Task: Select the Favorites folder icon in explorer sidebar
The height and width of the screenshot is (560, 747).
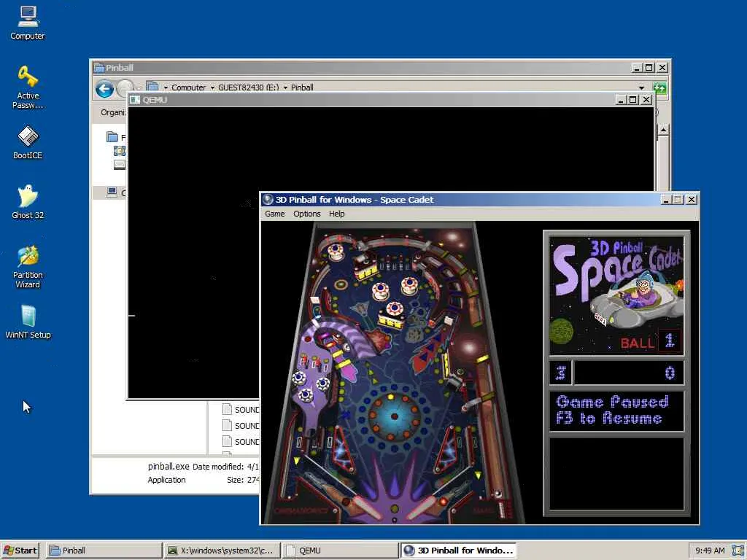Action: tap(112, 137)
